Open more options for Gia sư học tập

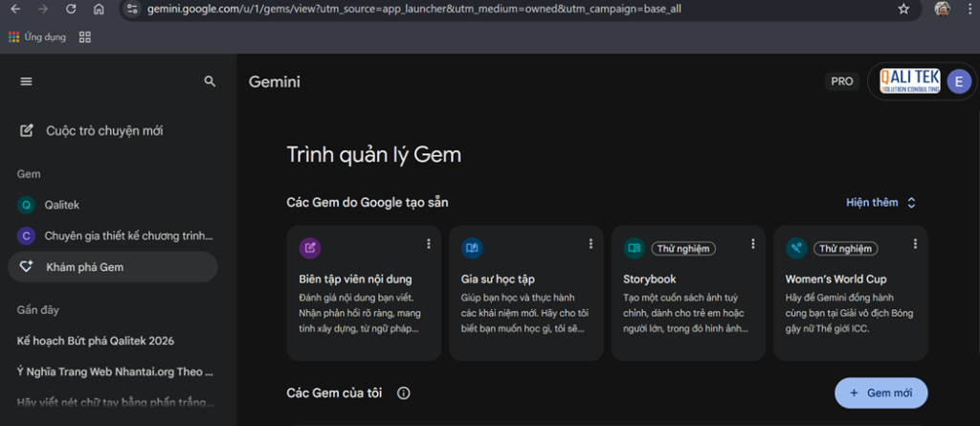[590, 244]
